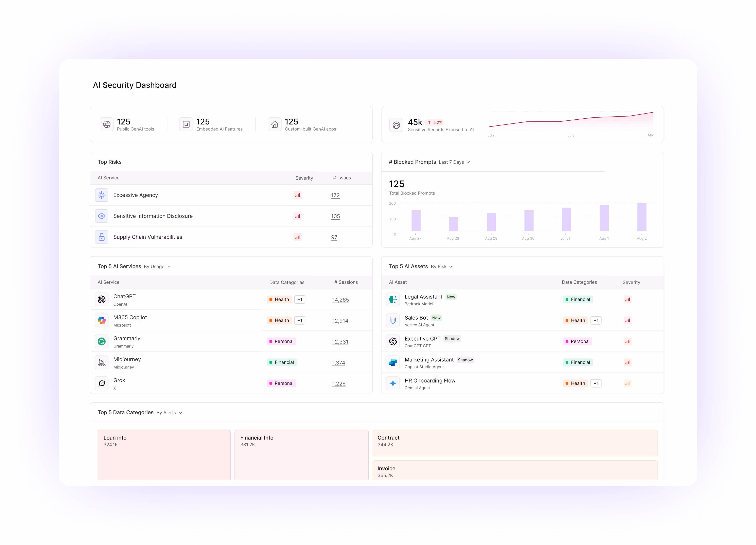The width and height of the screenshot is (756, 545).
Task: Click the Excessive Agency sparkle icon
Action: 102,195
